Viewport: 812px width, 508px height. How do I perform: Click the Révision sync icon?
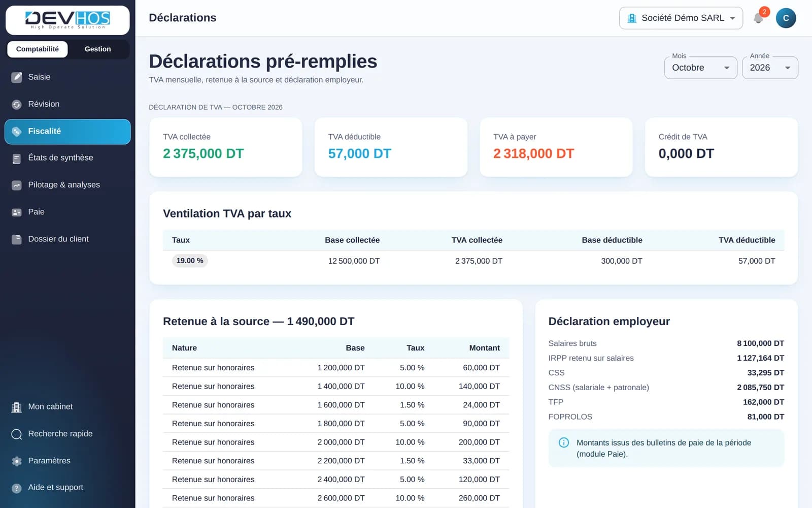[x=17, y=104]
